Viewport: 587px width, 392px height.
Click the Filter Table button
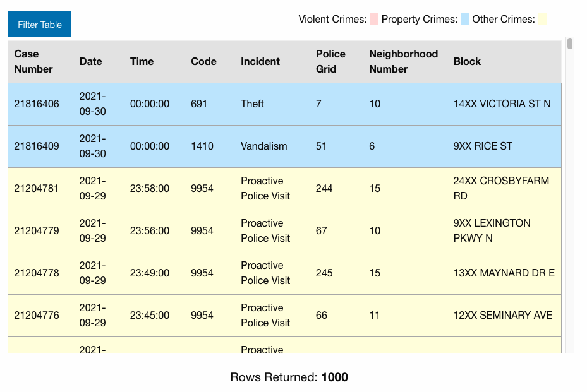click(40, 25)
